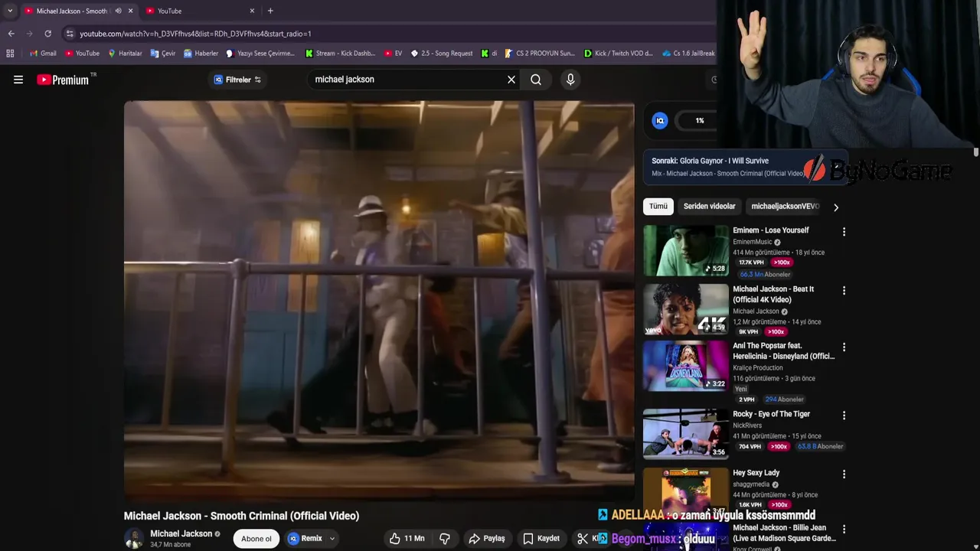Open options menu for Beat It video
Viewport: 980px width, 551px height.
[x=844, y=291]
